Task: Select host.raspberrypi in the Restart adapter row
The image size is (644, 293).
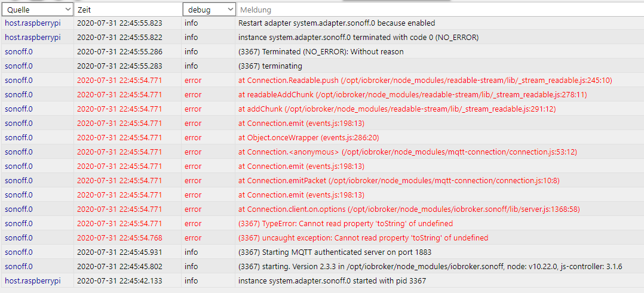Action: pos(33,23)
